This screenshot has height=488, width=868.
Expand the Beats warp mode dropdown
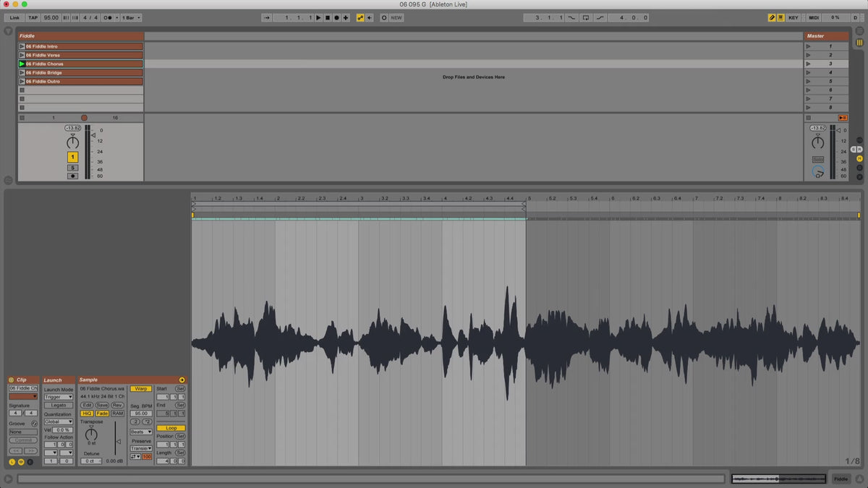point(140,432)
